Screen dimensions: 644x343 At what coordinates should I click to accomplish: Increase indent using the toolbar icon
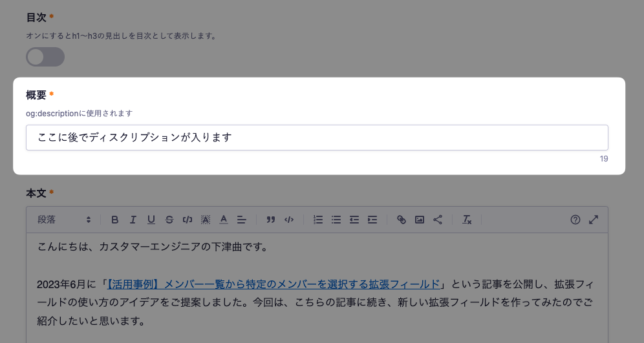pyautogui.click(x=372, y=220)
